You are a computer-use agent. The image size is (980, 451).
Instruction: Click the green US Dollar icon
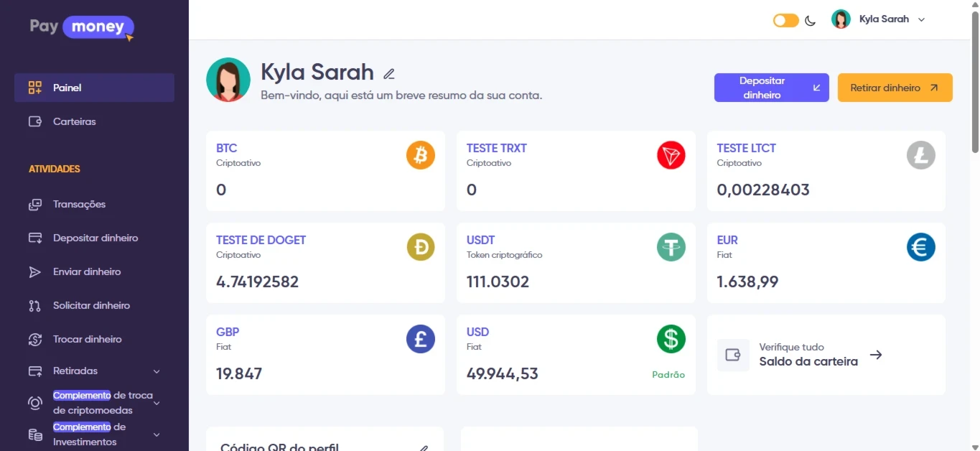(x=671, y=339)
